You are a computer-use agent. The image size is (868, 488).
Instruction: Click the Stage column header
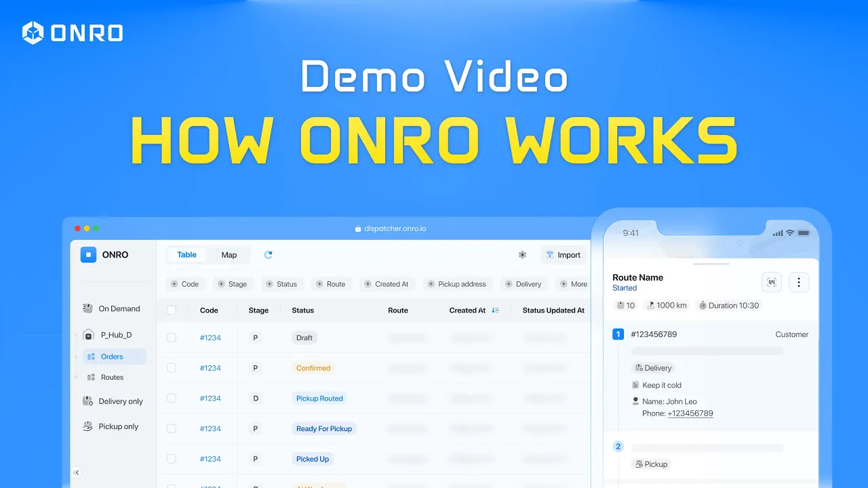coord(258,310)
